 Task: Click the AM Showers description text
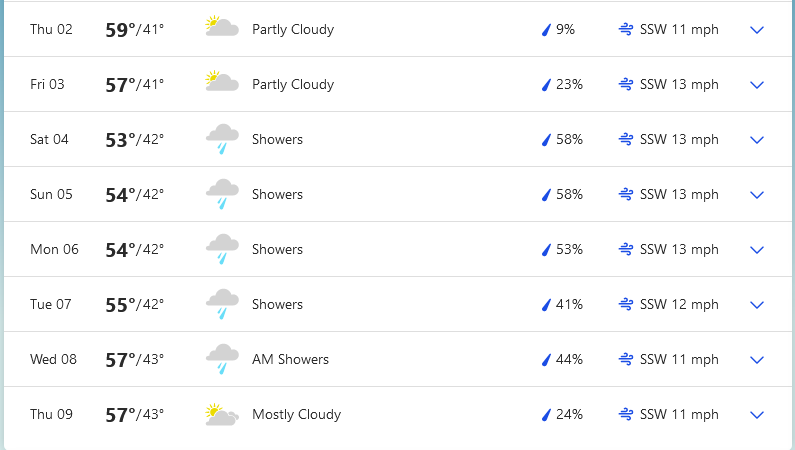[291, 359]
